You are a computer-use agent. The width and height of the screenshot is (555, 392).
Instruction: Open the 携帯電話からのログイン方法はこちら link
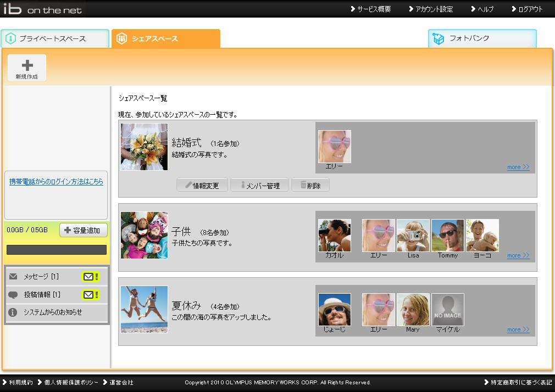56,182
